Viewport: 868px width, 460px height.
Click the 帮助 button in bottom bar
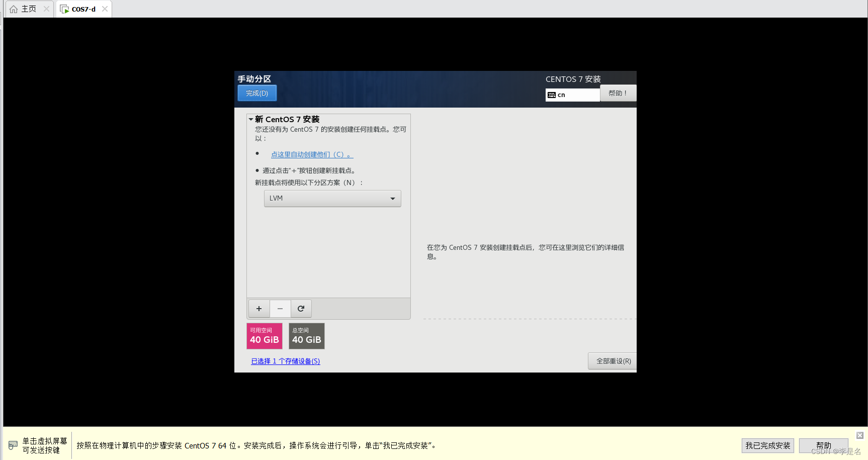[824, 445]
